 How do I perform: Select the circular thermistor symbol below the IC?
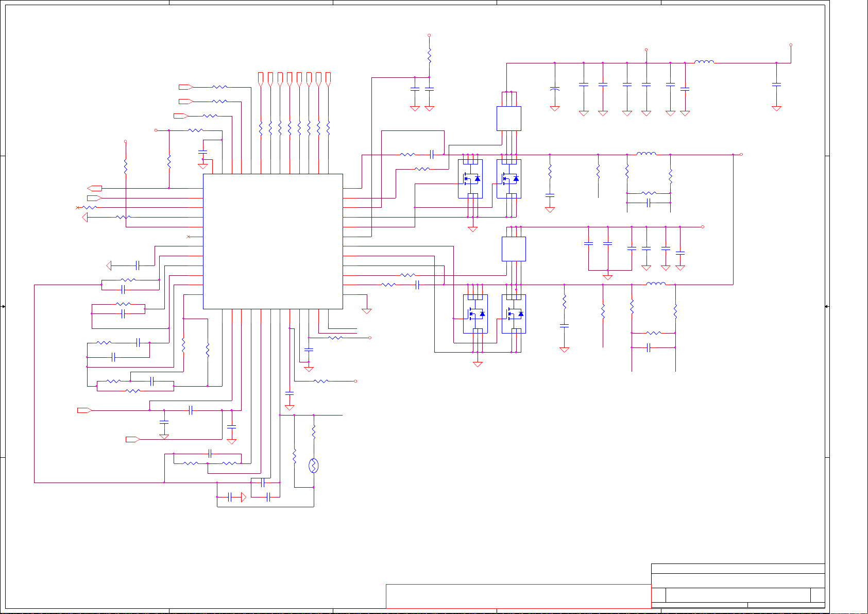click(314, 466)
